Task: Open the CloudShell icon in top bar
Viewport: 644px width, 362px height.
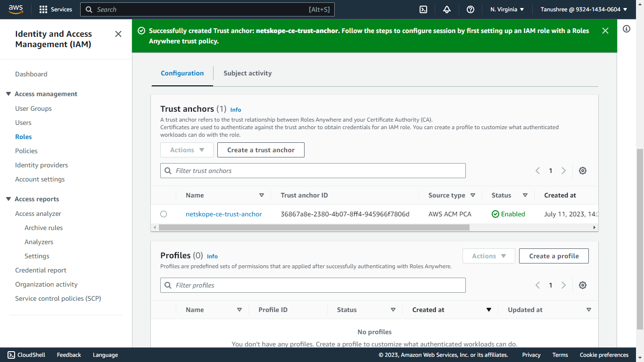Action: pos(423,9)
